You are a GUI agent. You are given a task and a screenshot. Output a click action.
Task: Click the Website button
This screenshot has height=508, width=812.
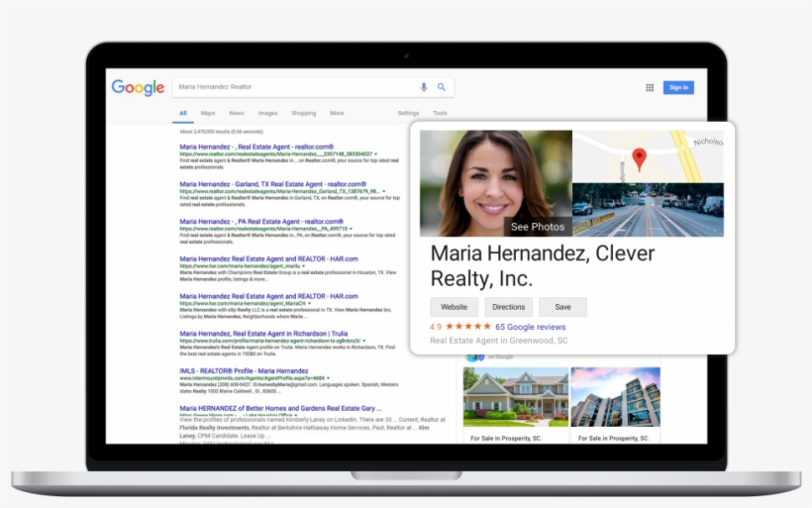click(455, 307)
